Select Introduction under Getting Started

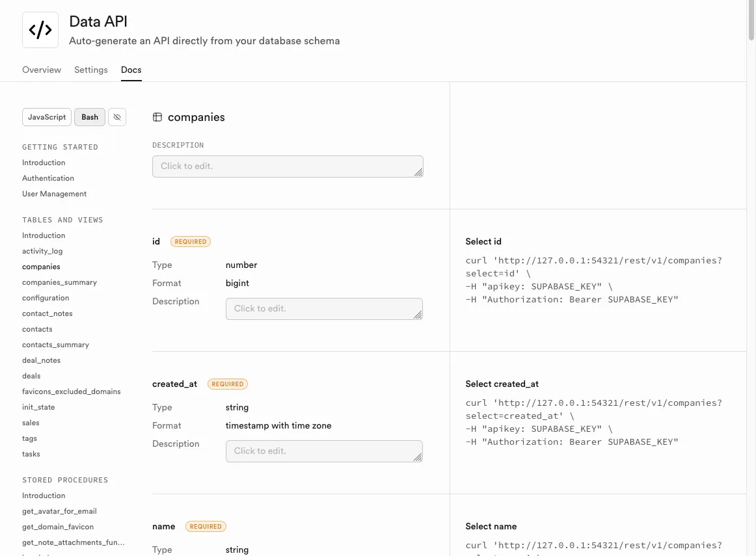tap(44, 163)
